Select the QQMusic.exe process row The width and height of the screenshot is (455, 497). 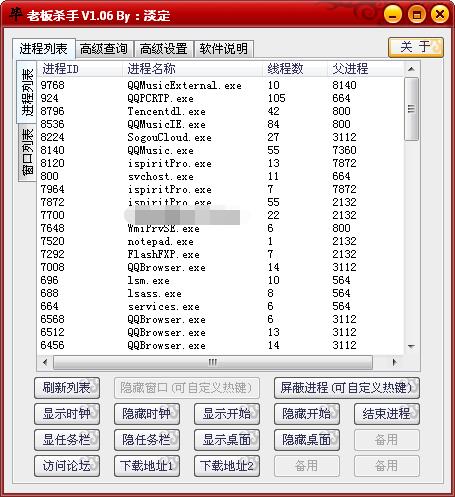pos(220,150)
